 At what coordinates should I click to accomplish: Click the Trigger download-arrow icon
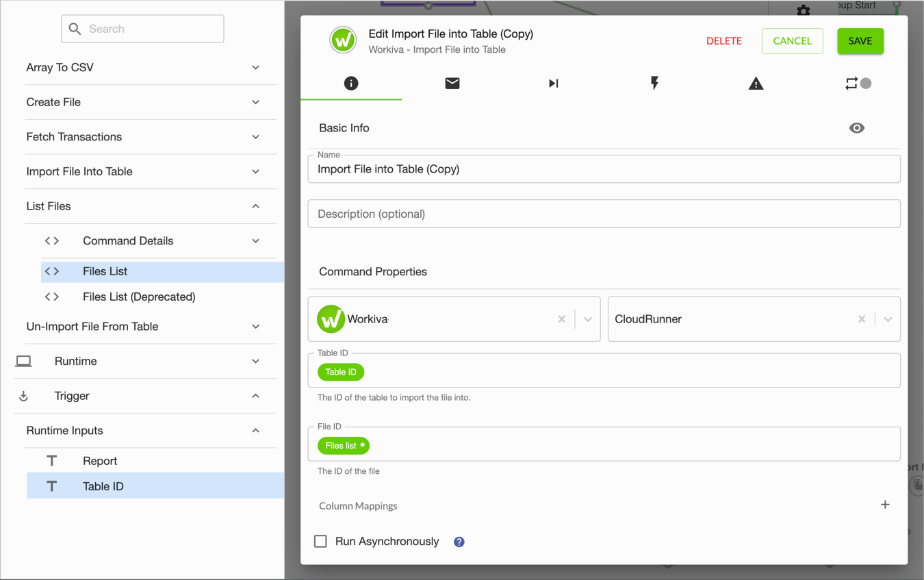click(23, 396)
